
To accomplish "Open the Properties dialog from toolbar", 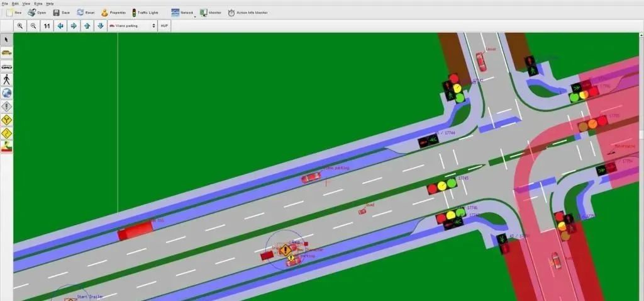I will 113,13.
